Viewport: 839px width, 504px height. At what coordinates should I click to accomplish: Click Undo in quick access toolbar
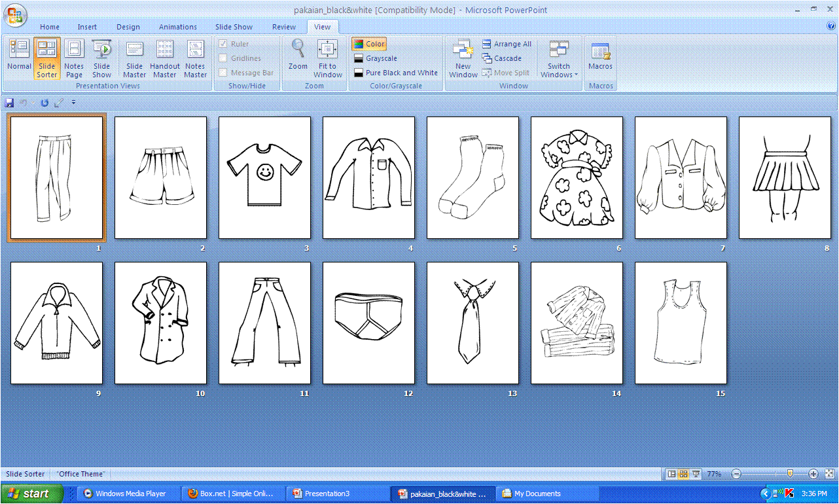pyautogui.click(x=23, y=103)
